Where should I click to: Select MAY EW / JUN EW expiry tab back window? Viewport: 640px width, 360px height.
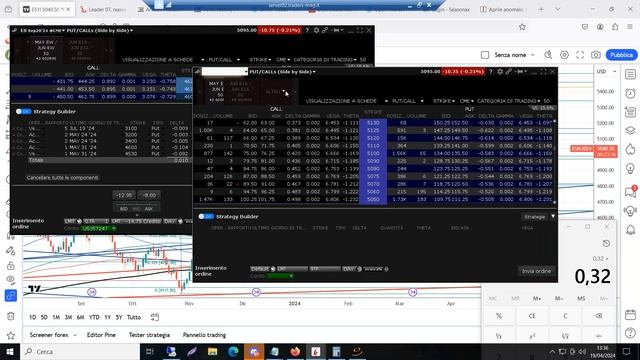click(45, 50)
